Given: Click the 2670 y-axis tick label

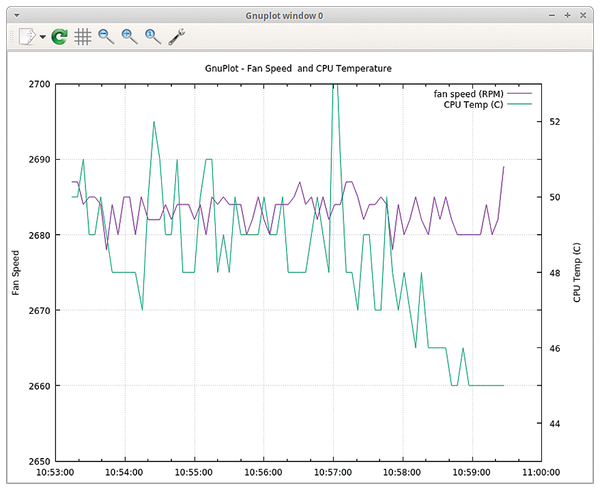Looking at the screenshot, I should tap(39, 310).
